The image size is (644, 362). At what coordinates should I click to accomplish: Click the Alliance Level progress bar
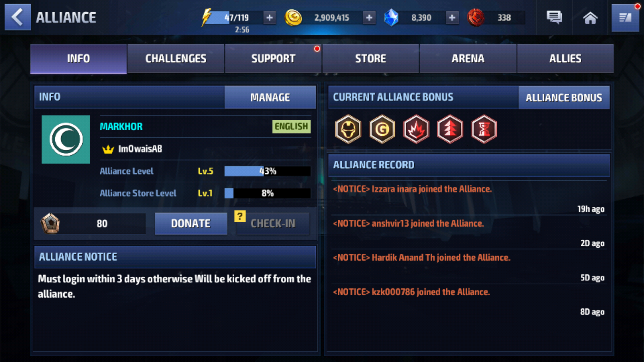[x=267, y=171]
